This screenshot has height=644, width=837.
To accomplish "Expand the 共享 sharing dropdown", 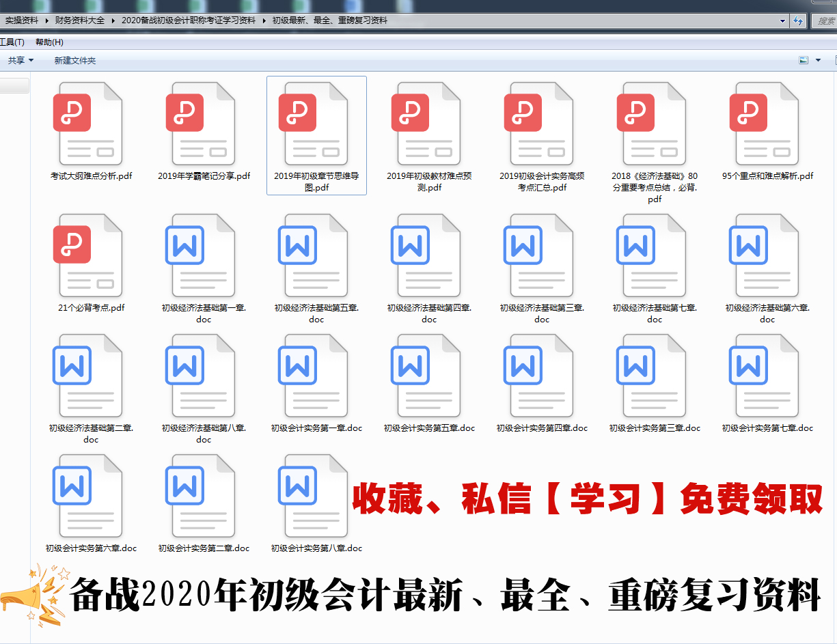I will pos(19,60).
